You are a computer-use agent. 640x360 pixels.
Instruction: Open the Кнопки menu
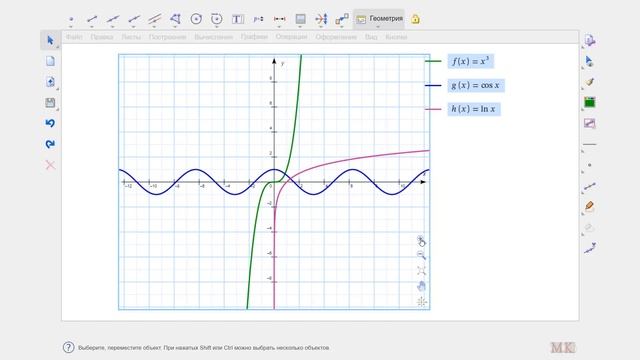tap(396, 37)
